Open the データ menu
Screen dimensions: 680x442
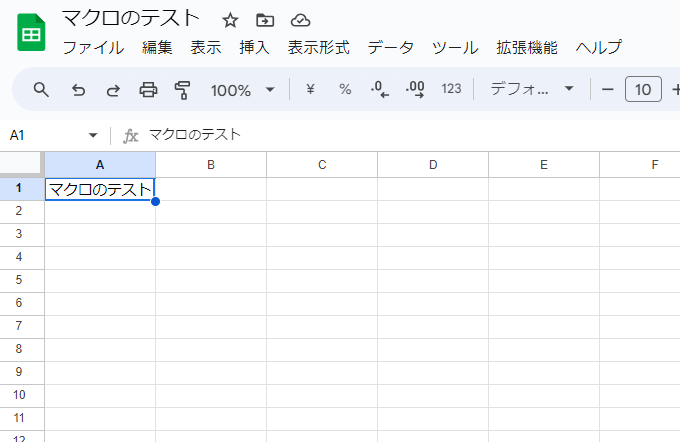coord(390,47)
